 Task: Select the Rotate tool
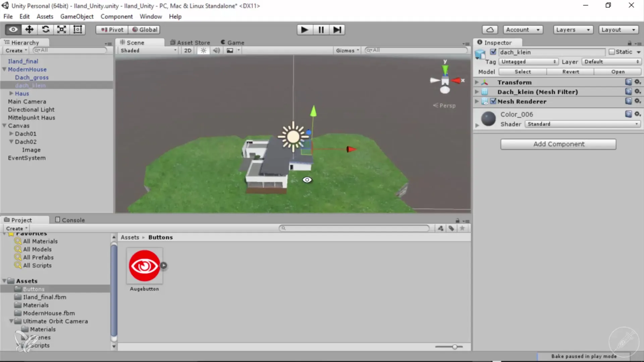(45, 29)
